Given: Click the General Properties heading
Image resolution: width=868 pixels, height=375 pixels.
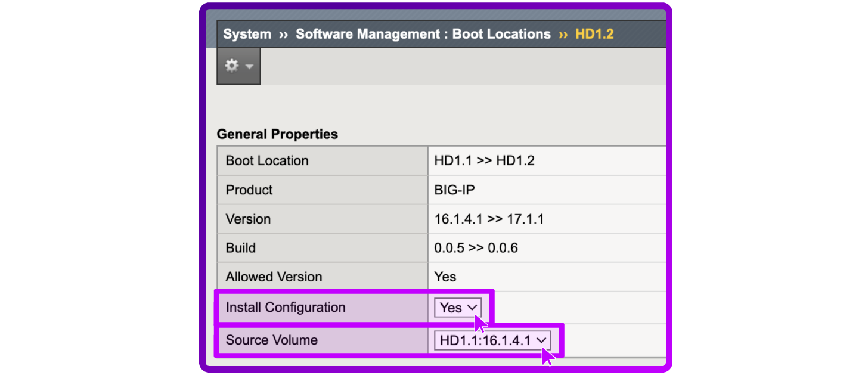Looking at the screenshot, I should tap(277, 134).
